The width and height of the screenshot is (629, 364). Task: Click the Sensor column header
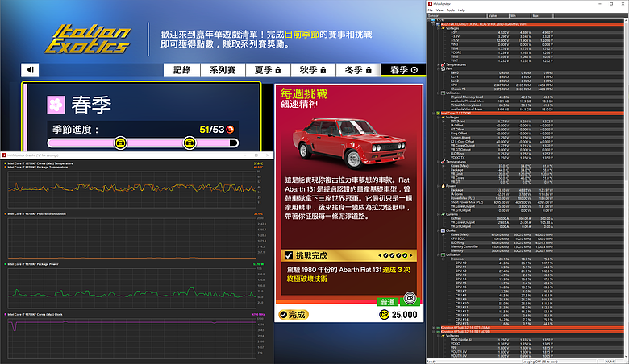point(457,15)
